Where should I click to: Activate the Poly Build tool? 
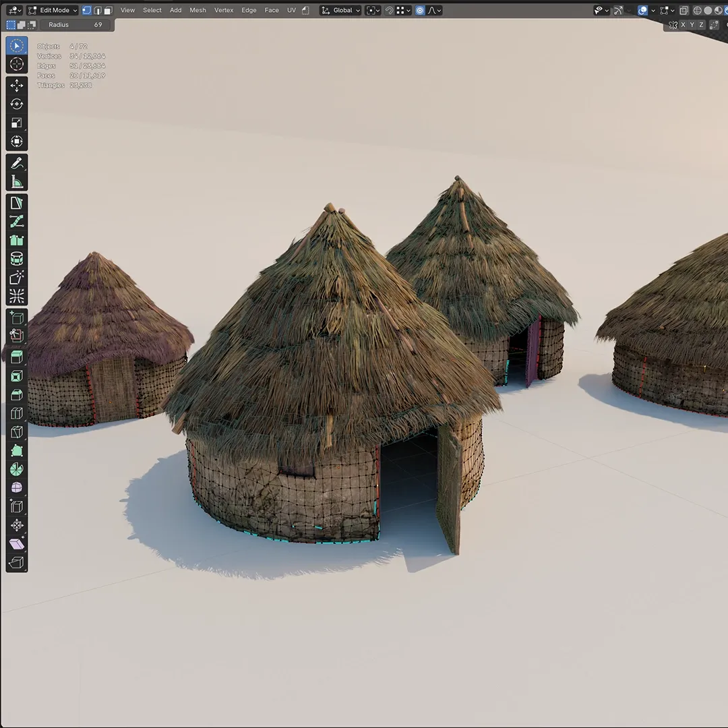(x=17, y=450)
